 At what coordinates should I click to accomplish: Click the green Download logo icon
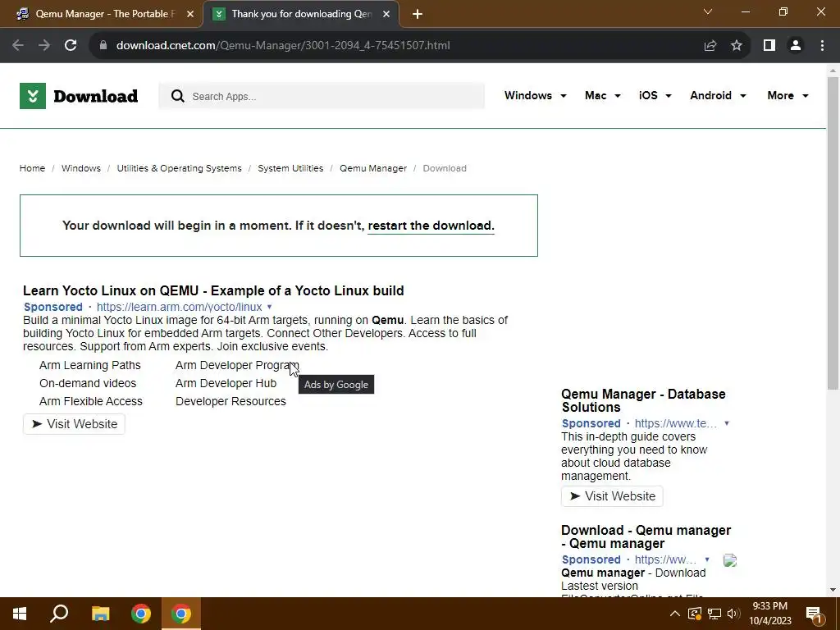(33, 96)
